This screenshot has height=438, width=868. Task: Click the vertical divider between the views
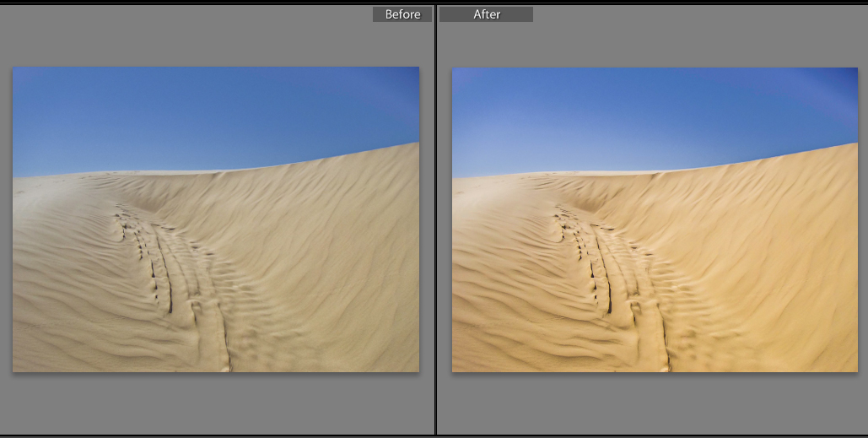click(435, 219)
